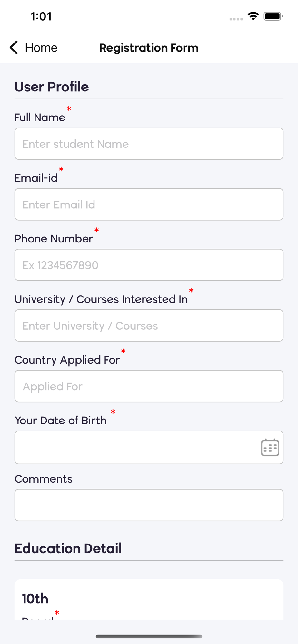Tap the User Profile section heading
Viewport: 298px width, 644px height.
(x=52, y=87)
